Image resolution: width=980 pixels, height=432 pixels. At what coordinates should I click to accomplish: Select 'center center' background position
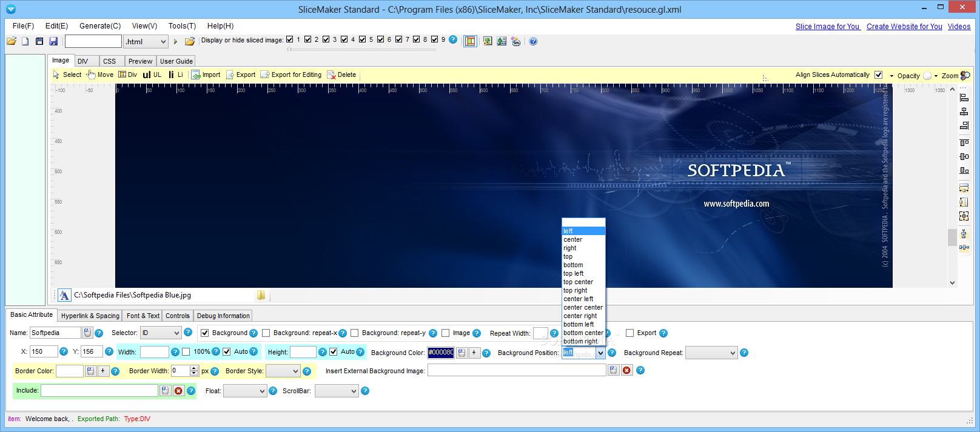[583, 307]
